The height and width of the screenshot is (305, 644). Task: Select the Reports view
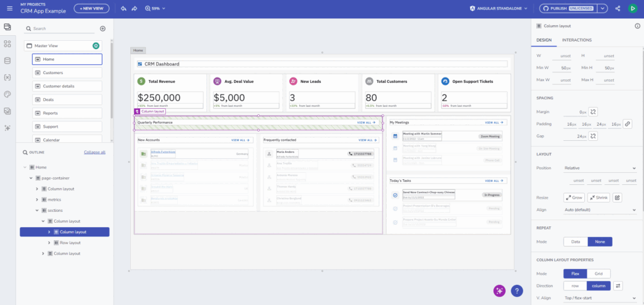(67, 113)
